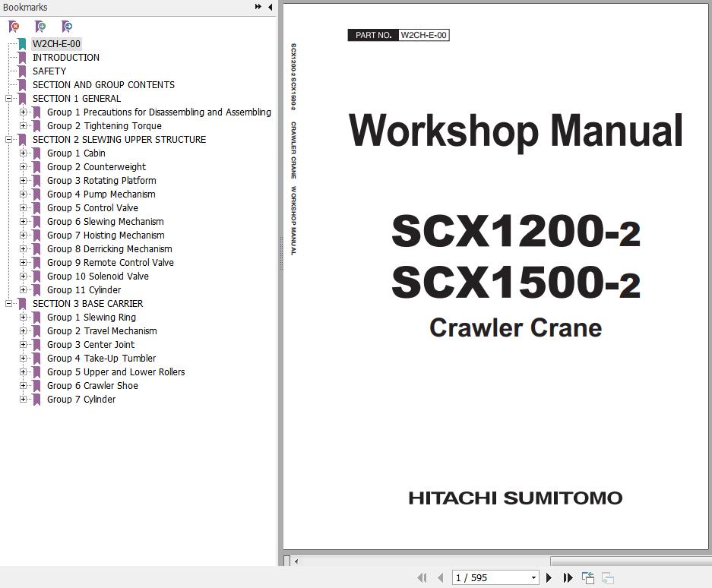Viewport: 712px width, 588px height.
Task: Open SECTION 1 GENERAL bookmark
Action: (76, 99)
